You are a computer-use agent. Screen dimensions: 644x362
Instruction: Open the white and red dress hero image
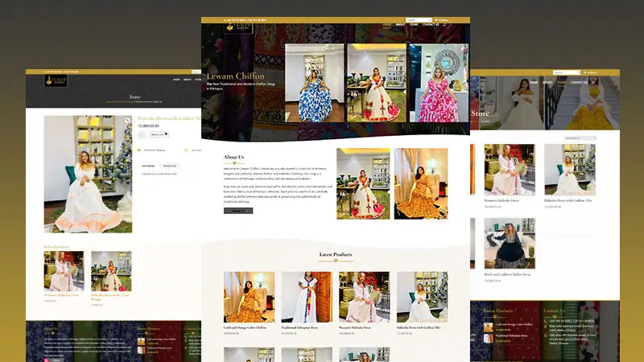tap(377, 83)
